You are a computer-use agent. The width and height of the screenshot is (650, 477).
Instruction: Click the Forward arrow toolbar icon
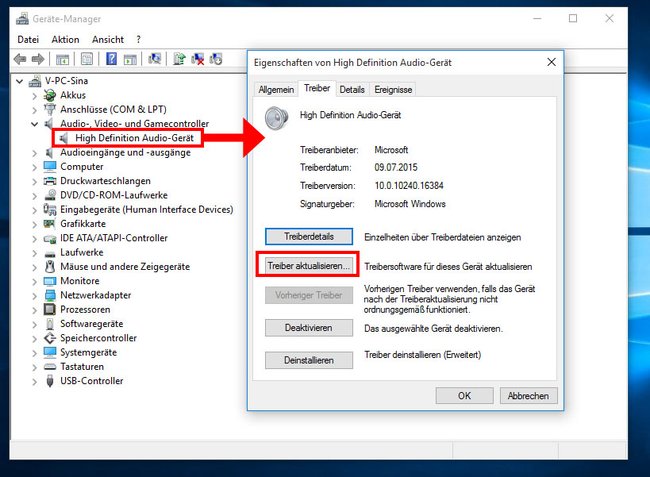point(38,59)
